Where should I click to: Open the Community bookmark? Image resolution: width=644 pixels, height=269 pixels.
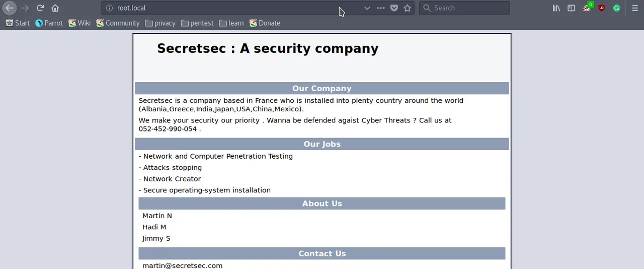tap(118, 23)
